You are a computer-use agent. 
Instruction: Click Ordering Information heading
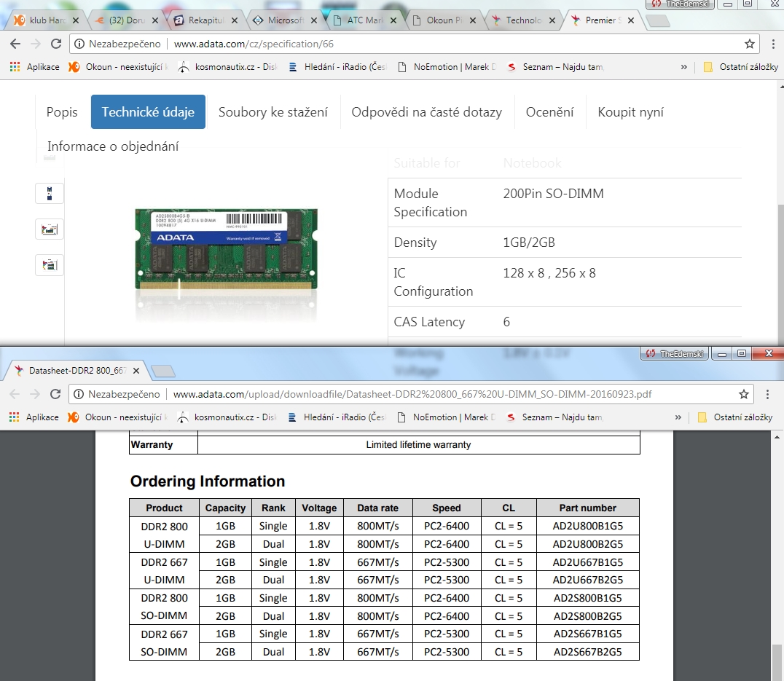click(x=208, y=481)
